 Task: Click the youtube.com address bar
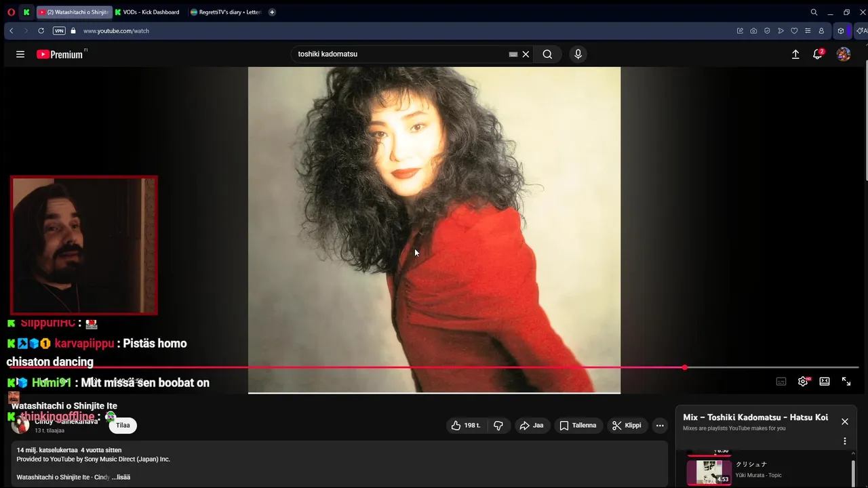click(116, 30)
